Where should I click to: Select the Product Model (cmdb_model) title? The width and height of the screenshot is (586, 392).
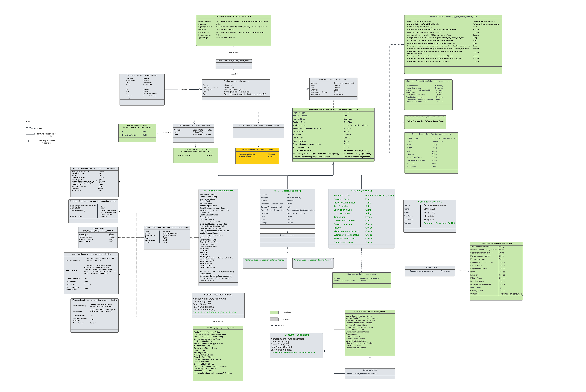pos(236,81)
